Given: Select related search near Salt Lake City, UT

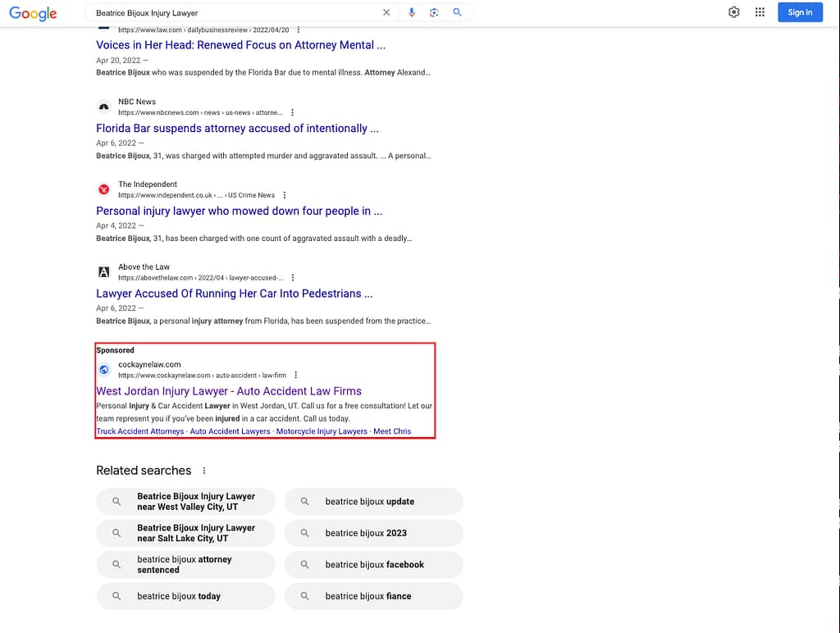Looking at the screenshot, I should (185, 534).
